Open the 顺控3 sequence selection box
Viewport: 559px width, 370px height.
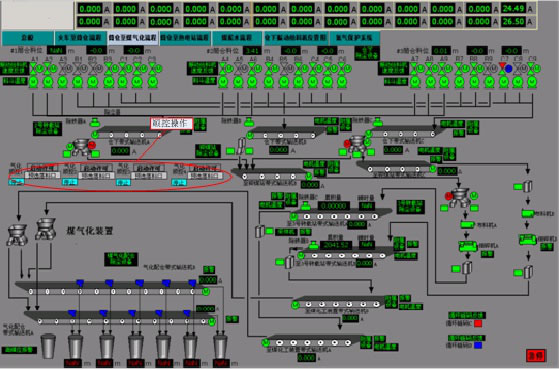(x=149, y=175)
